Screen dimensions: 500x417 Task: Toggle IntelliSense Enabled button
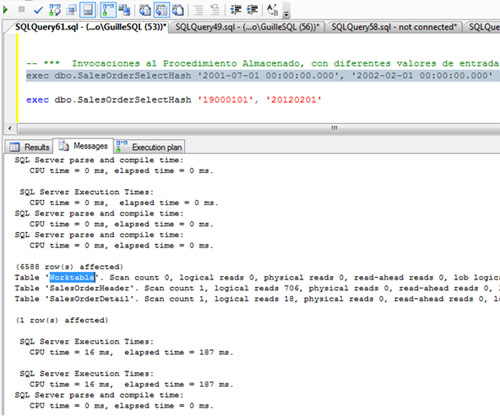88,10
